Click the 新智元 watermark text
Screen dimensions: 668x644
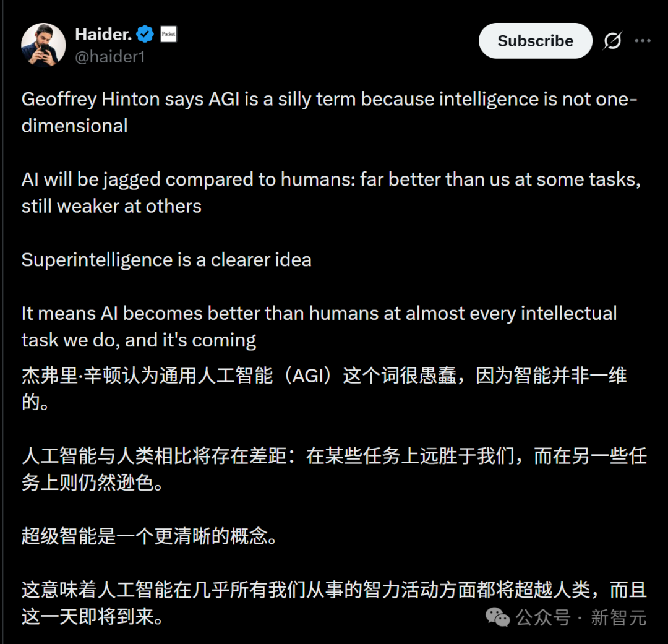click(x=616, y=617)
